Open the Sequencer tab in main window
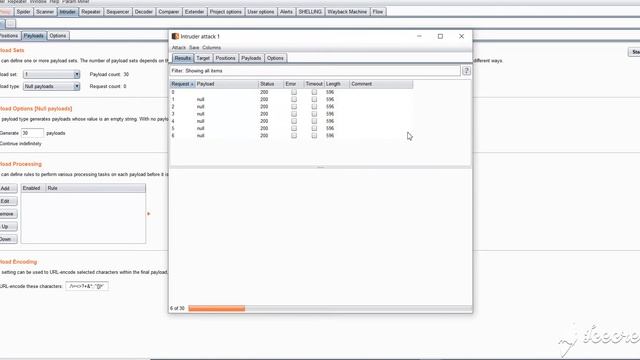Viewport: 640px width, 360px height. [x=118, y=12]
